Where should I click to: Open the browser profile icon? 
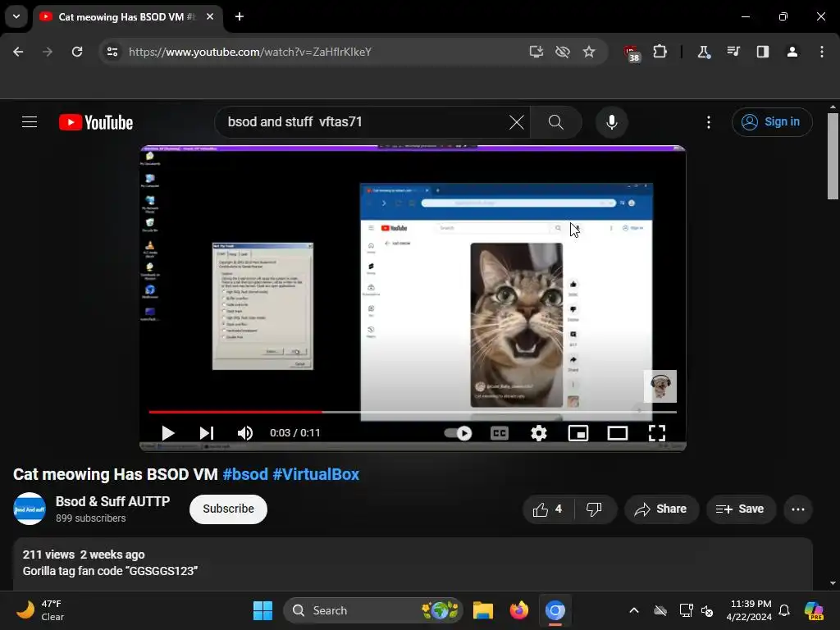[x=792, y=52]
